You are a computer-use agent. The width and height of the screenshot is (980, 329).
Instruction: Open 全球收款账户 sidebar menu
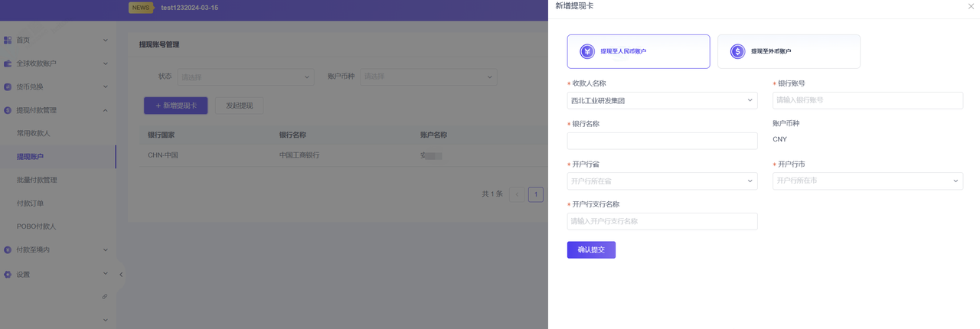tap(57, 64)
